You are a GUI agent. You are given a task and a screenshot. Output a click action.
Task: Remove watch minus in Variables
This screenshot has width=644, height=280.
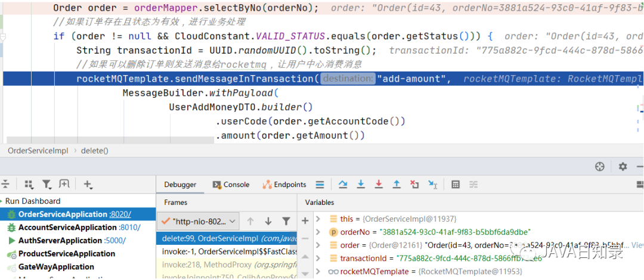coord(305,238)
